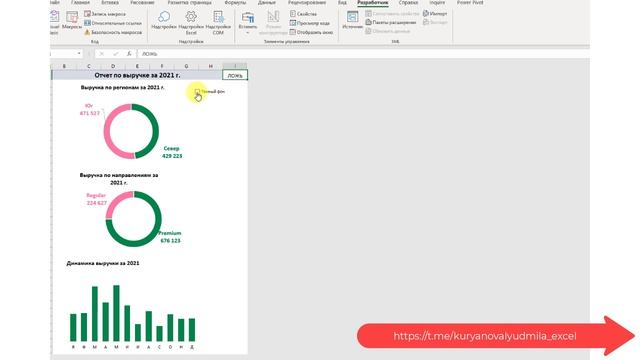
Task: Click the Premium 676 123 data label
Action: click(170, 237)
